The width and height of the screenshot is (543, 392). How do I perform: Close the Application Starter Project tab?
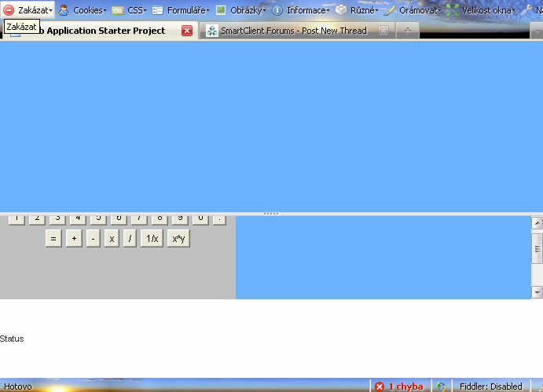pos(187,31)
